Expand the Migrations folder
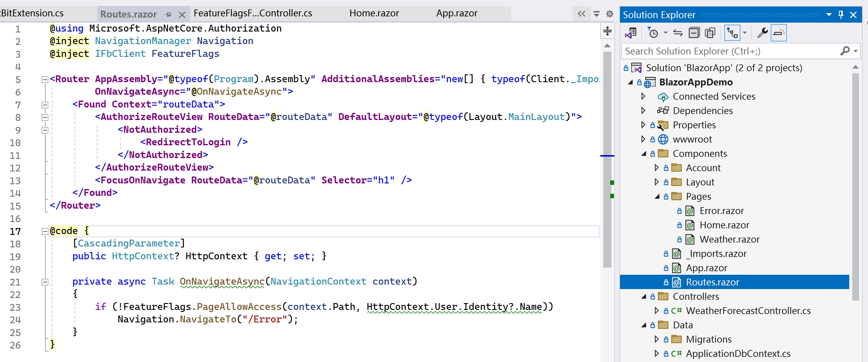 pyautogui.click(x=656, y=339)
